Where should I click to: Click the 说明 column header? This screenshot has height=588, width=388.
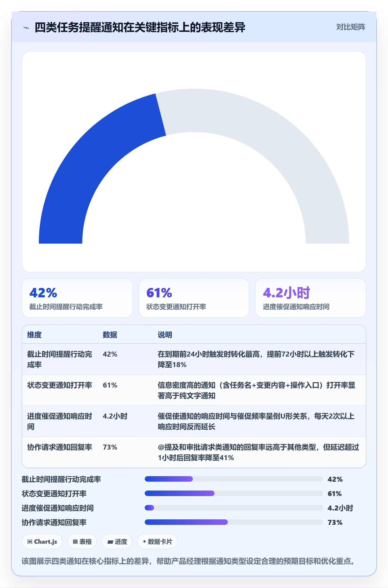(x=165, y=335)
